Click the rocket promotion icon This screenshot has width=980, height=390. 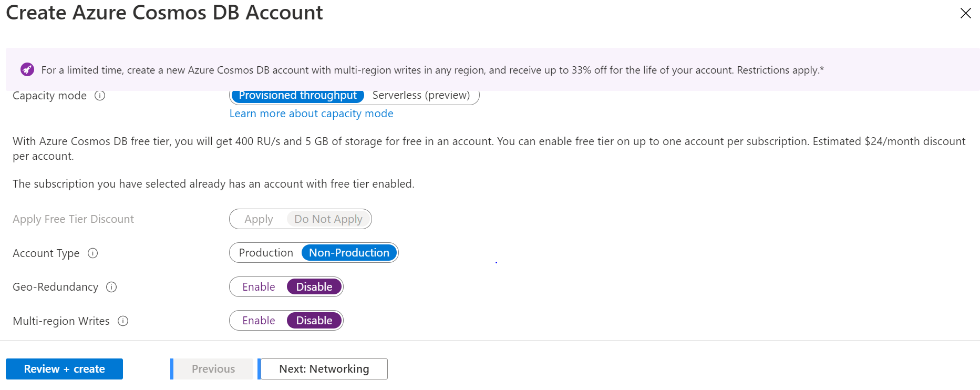(x=27, y=69)
